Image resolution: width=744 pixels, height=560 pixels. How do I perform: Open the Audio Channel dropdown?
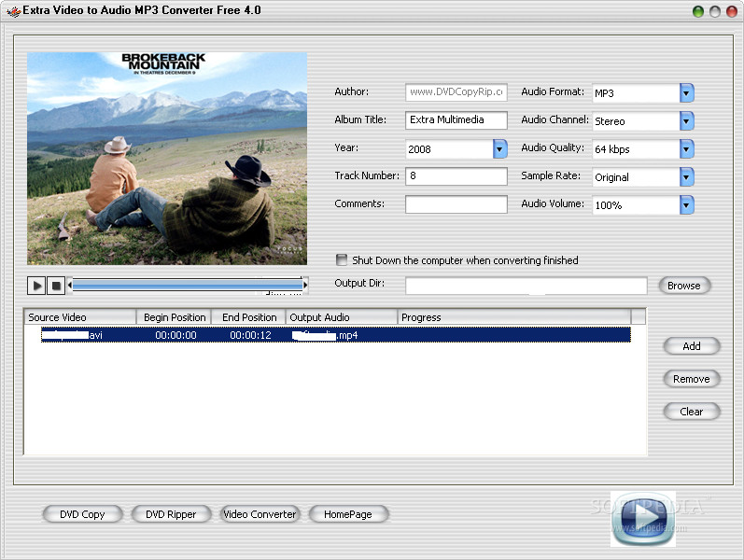click(x=686, y=121)
